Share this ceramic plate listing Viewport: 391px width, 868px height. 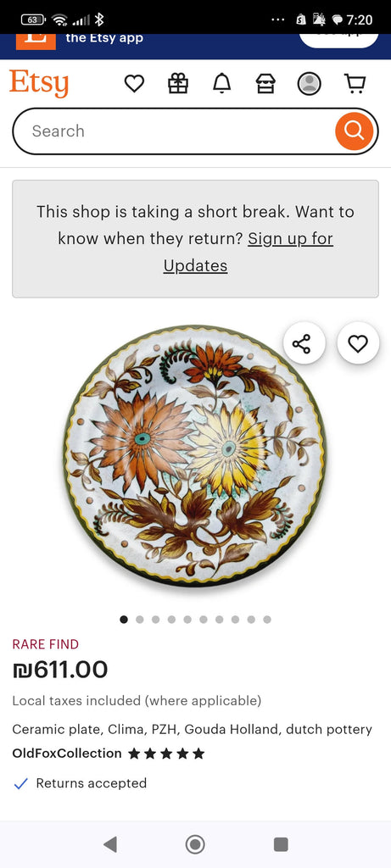pyautogui.click(x=304, y=344)
